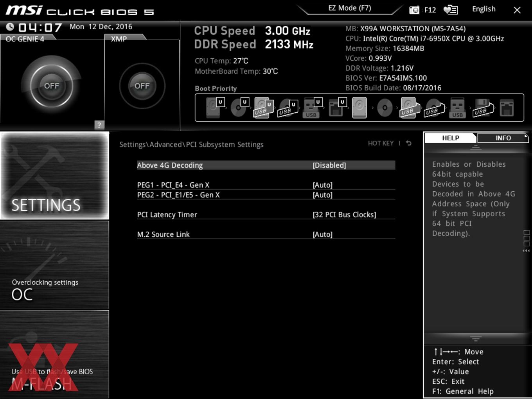Click the scroll-up handle above help text
This screenshot has height=399, width=532.
click(x=476, y=147)
